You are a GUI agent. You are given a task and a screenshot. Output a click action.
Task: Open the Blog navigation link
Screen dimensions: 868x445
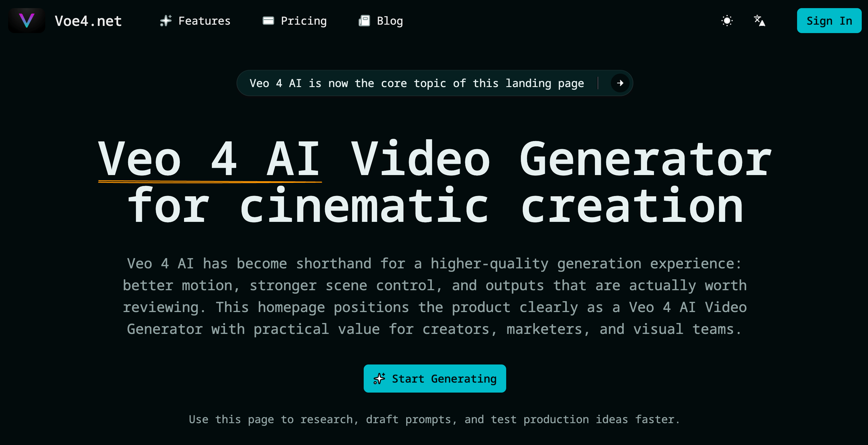390,21
